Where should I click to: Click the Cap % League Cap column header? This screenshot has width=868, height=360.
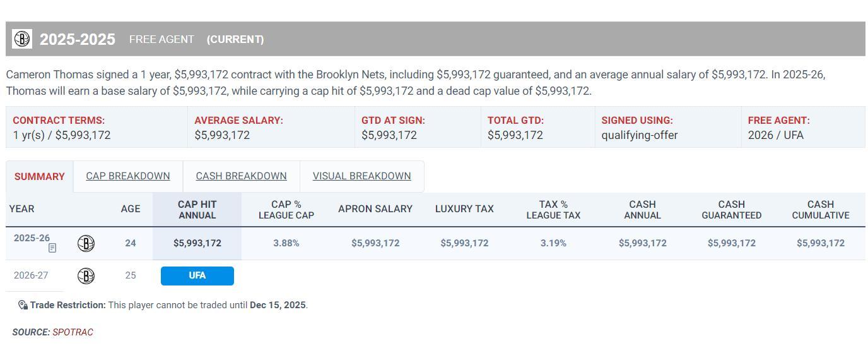(x=286, y=210)
